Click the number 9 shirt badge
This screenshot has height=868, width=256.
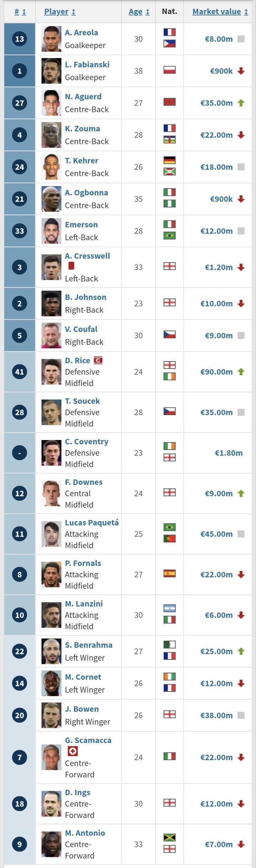20,844
